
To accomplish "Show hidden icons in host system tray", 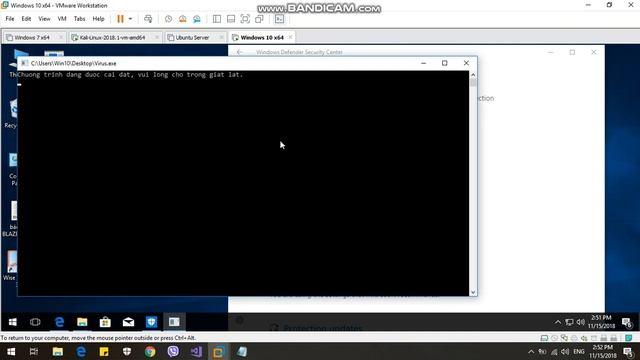I will 531,352.
